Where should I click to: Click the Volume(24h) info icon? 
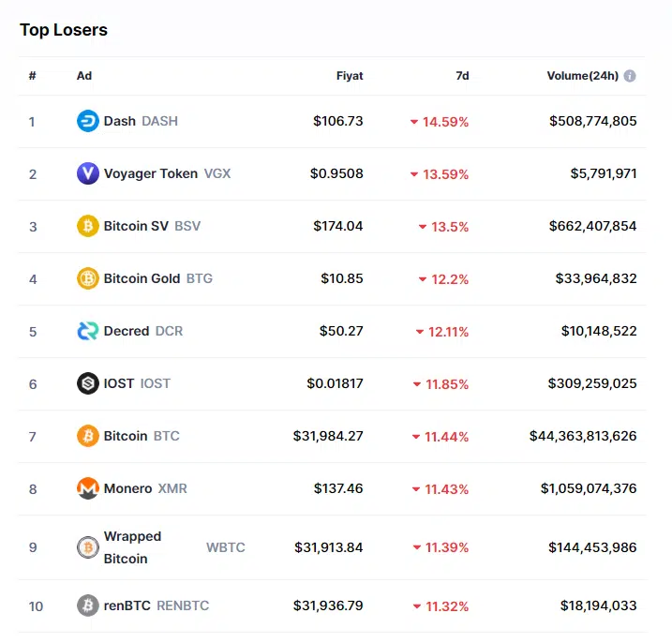(630, 76)
